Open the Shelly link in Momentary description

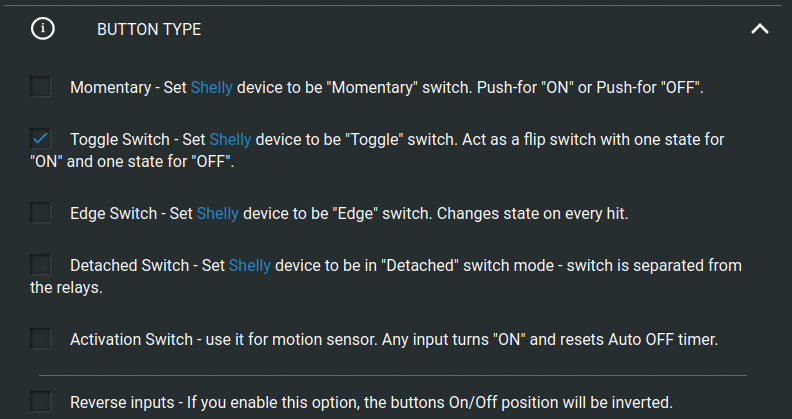click(x=212, y=88)
